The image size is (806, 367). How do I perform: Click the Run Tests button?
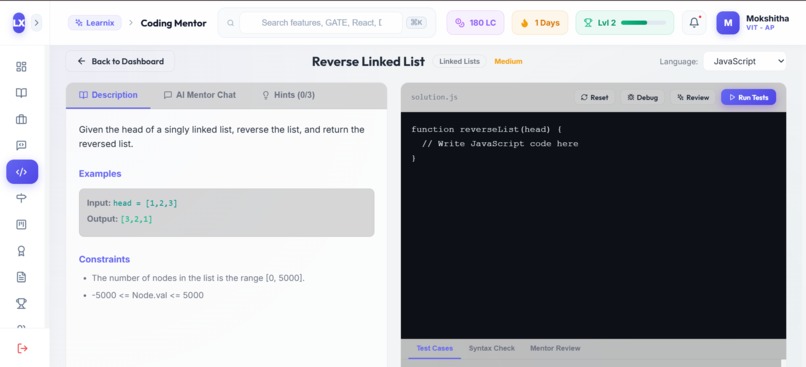pyautogui.click(x=748, y=97)
